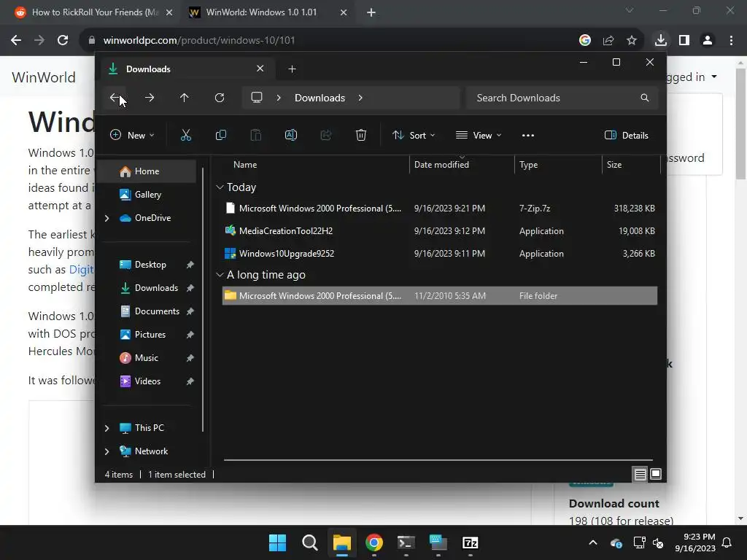Screen dimensions: 747x560
Task: Click Chrome address bar URL
Action: click(x=199, y=41)
